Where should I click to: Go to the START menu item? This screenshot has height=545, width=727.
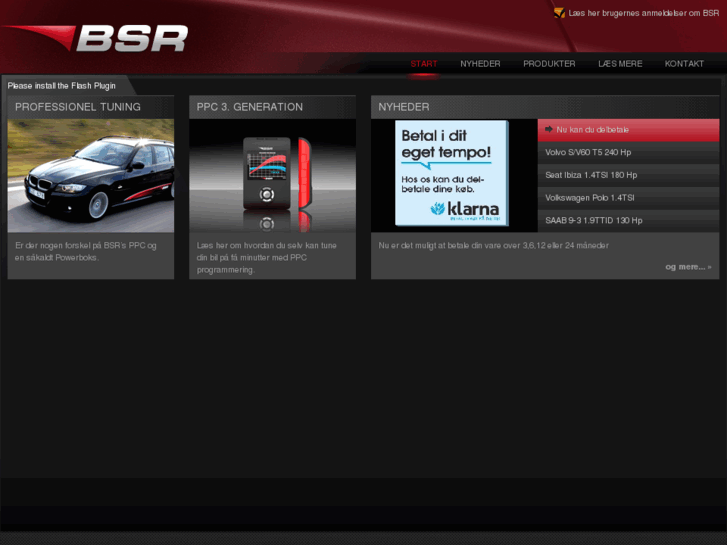423,64
